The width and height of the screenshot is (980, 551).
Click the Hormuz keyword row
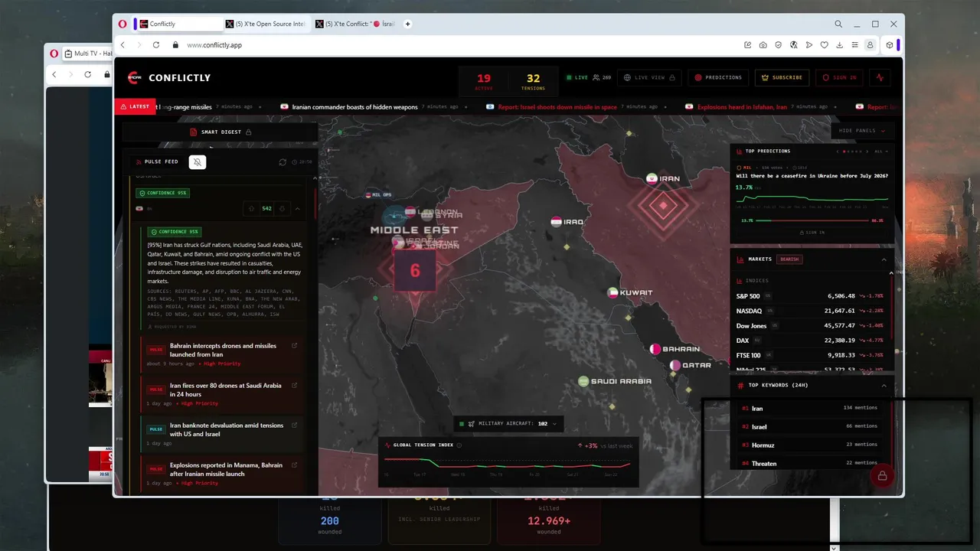pos(810,445)
